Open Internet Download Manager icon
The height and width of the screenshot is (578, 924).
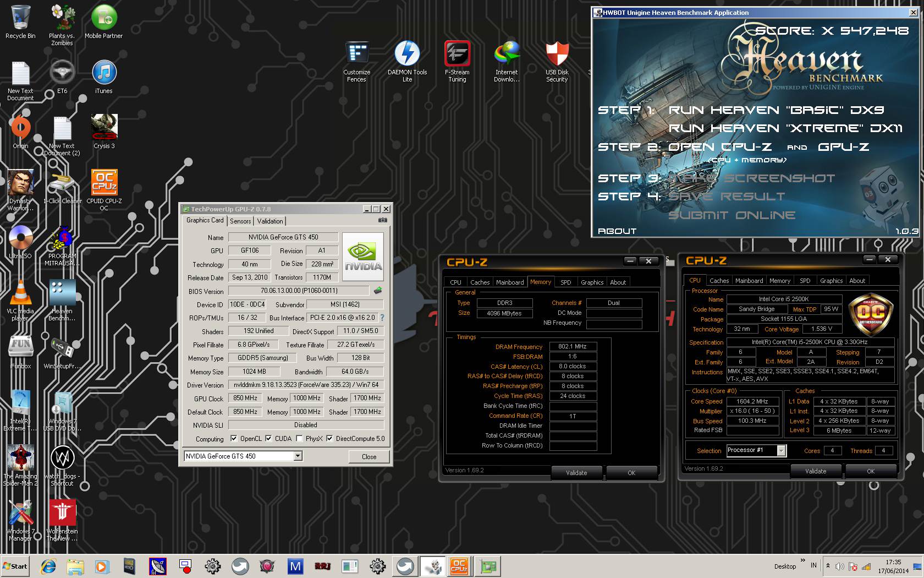click(x=507, y=61)
